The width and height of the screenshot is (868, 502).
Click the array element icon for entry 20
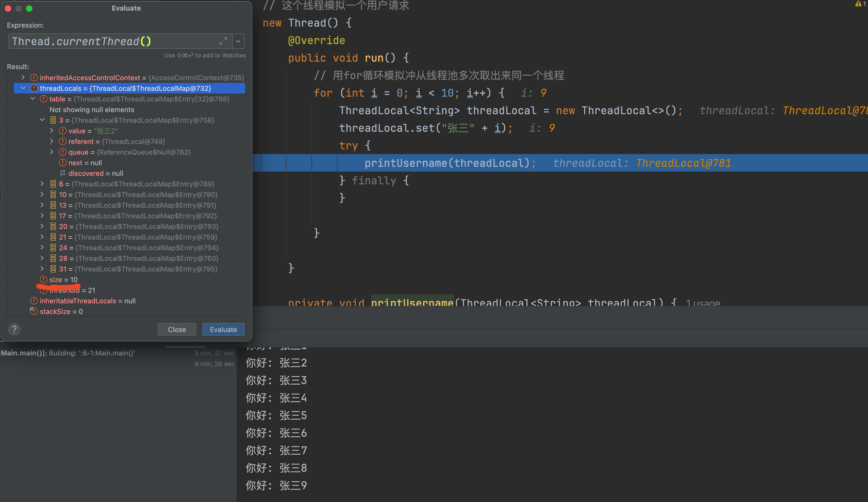point(53,227)
